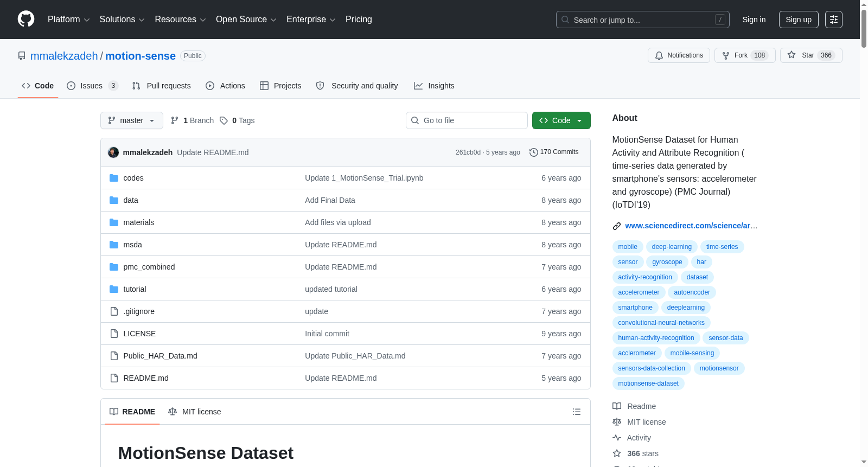Expand the green Code dropdown button
Screen dimensions: 868x467
561,120
